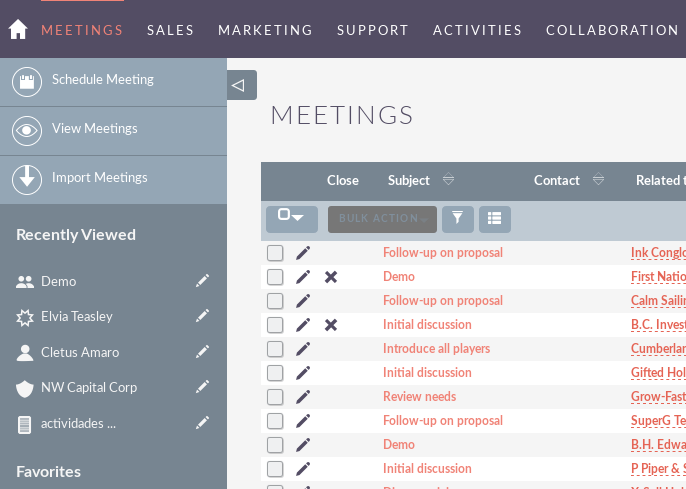Check the box for Introduce all players
The width and height of the screenshot is (686, 489).
coord(275,349)
